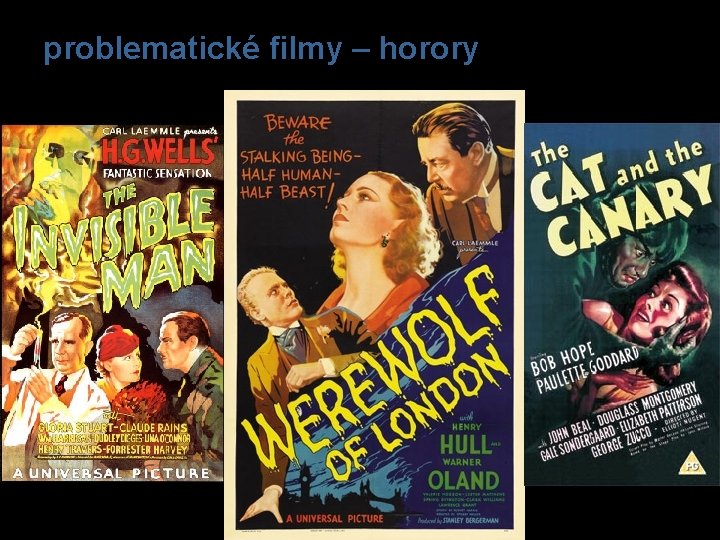Screen dimensions: 720x540
Task: Click the Invisible Man poster
Action: (x=112, y=303)
